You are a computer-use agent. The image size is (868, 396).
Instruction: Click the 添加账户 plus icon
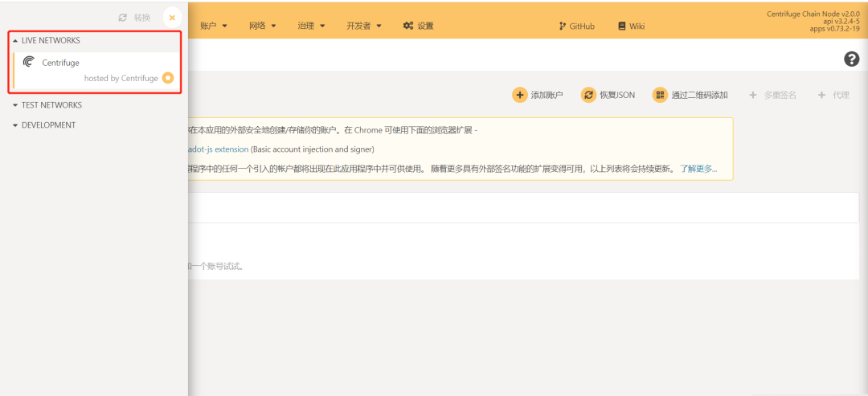tap(520, 95)
